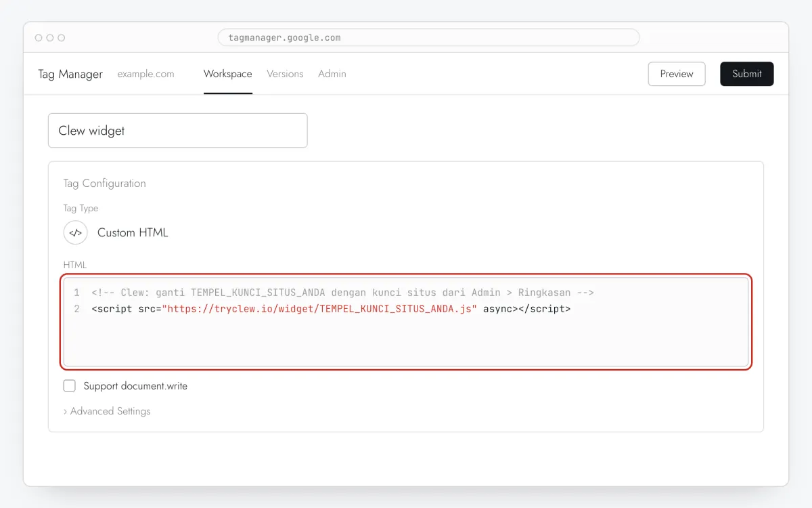This screenshot has width=812, height=508.
Task: Click the Submit button
Action: [x=747, y=74]
